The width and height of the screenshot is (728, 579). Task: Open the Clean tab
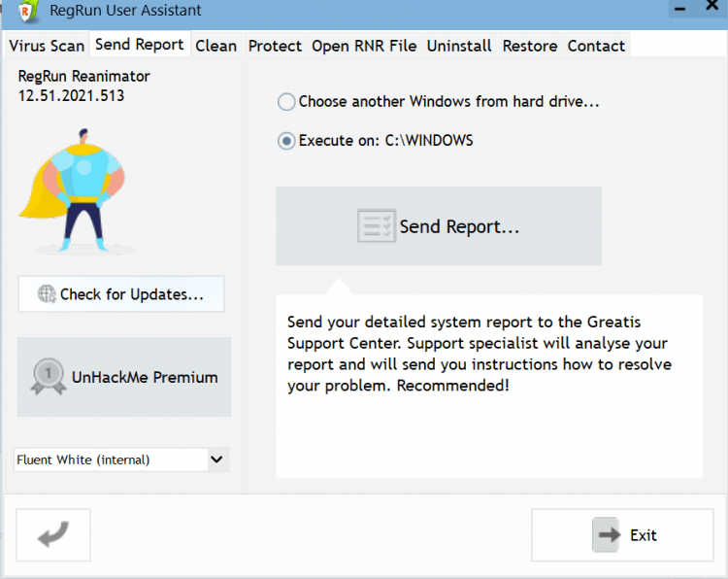215,46
